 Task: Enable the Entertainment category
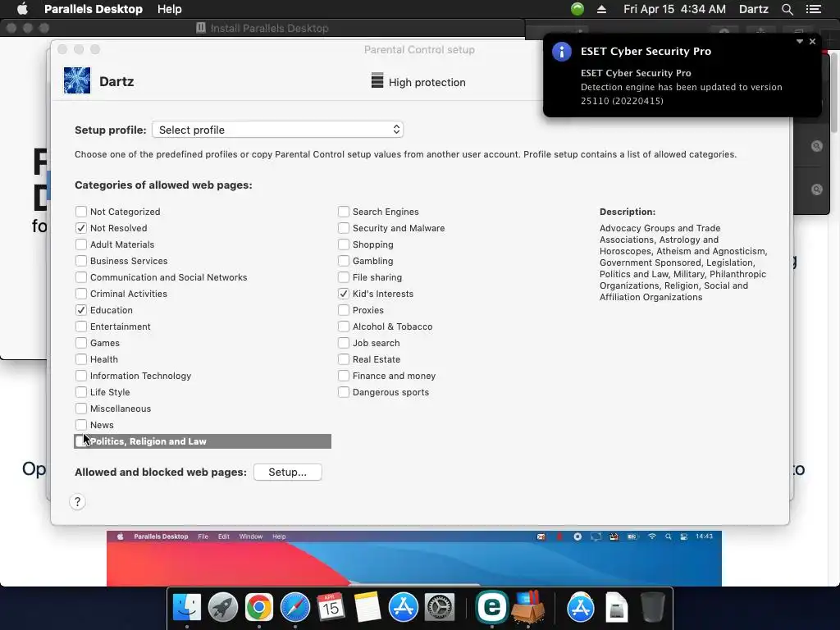click(x=81, y=326)
